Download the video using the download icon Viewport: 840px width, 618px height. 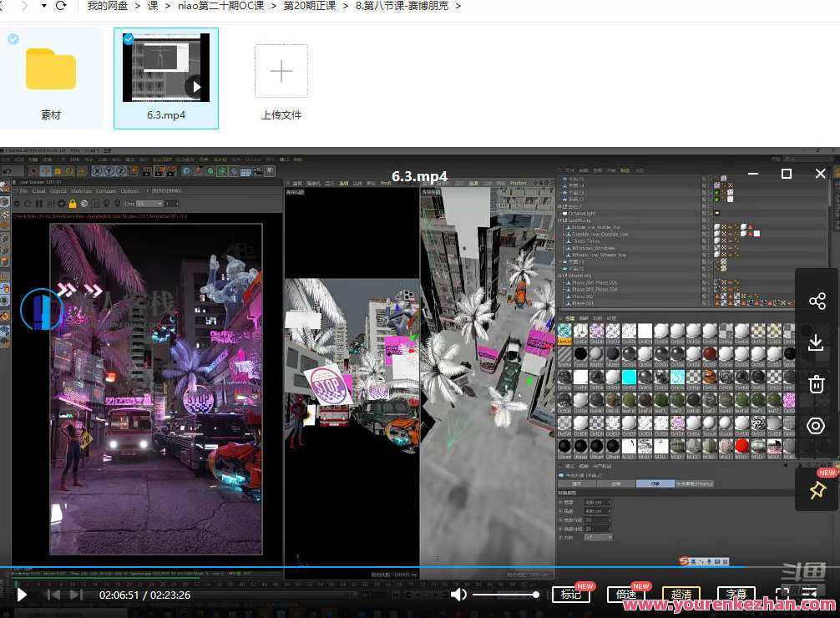(x=817, y=342)
